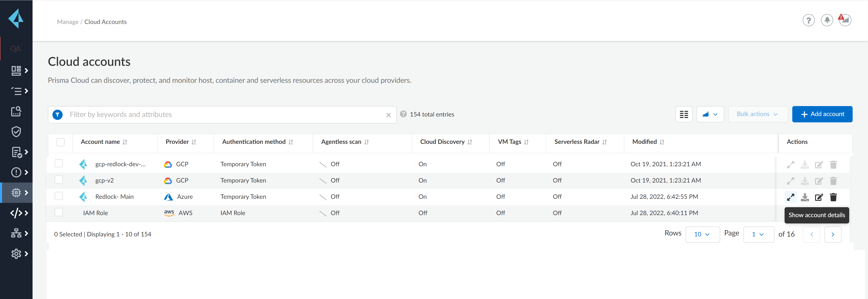868x299 pixels.
Task: Download icon for Redlock- Main row
Action: click(x=805, y=197)
